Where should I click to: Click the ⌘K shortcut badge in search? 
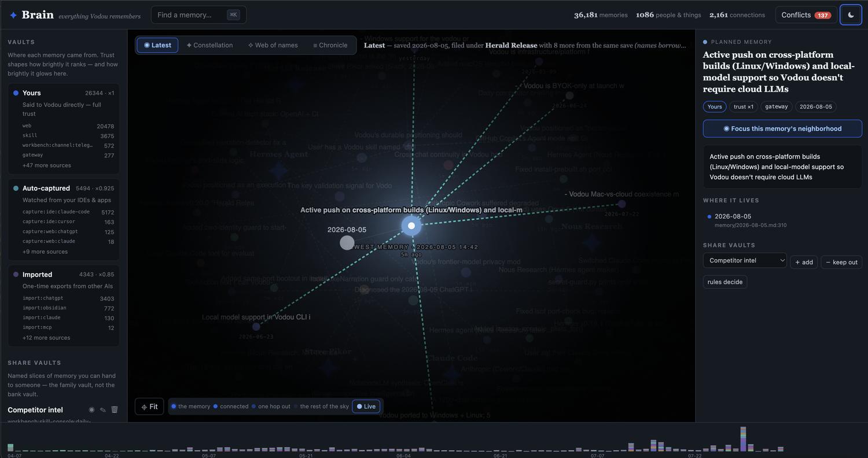[x=233, y=15]
